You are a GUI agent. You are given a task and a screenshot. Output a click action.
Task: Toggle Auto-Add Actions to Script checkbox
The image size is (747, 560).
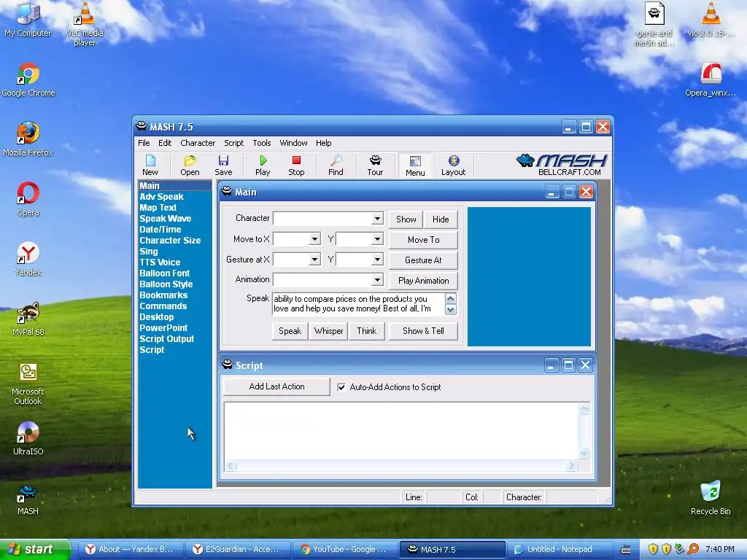pyautogui.click(x=341, y=387)
